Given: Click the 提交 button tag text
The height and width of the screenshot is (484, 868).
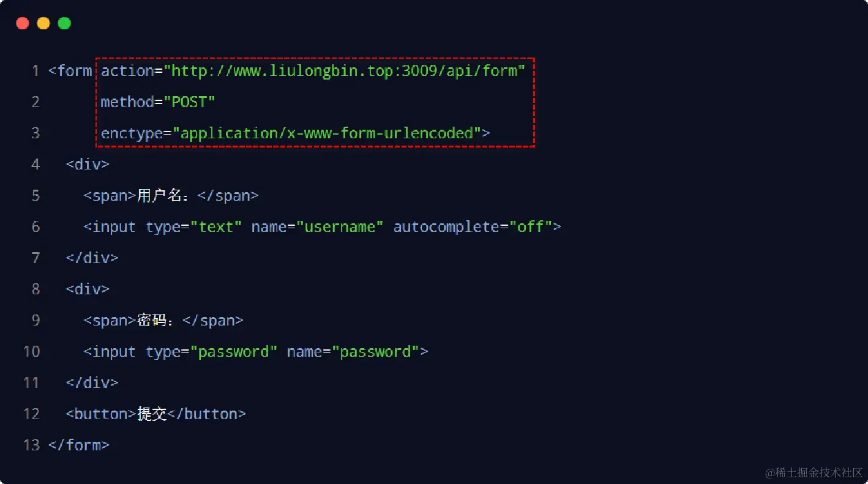Looking at the screenshot, I should [x=152, y=414].
